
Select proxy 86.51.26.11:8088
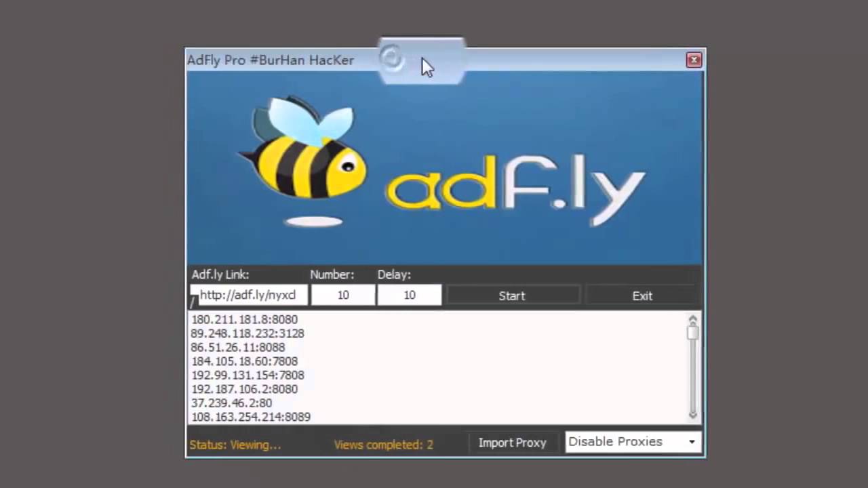click(x=238, y=347)
